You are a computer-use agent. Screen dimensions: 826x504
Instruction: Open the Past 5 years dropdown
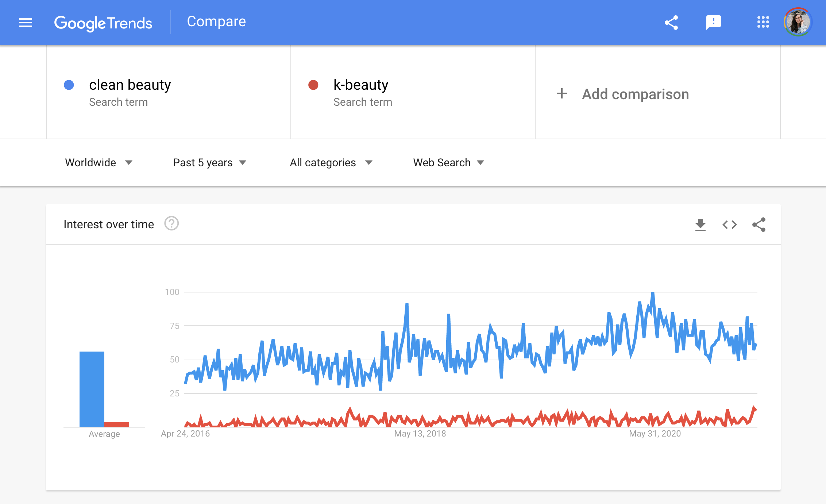(x=210, y=163)
